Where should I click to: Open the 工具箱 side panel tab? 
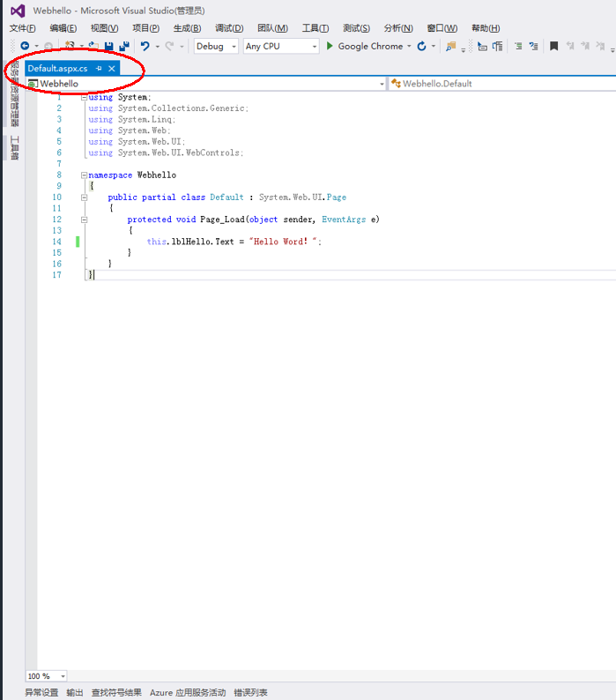coord(14,147)
